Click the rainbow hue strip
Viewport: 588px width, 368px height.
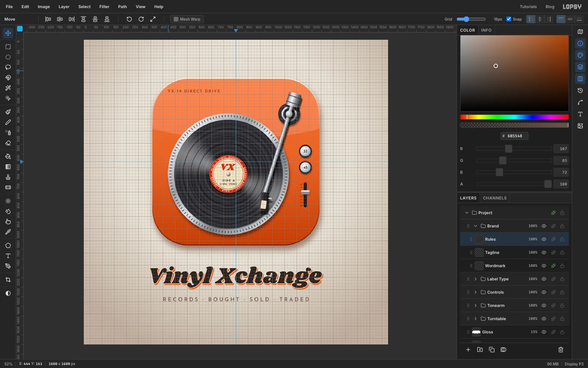click(514, 117)
